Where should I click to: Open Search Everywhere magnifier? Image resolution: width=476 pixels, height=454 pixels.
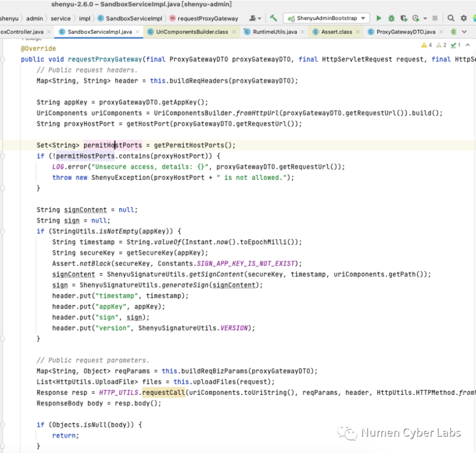(x=451, y=18)
